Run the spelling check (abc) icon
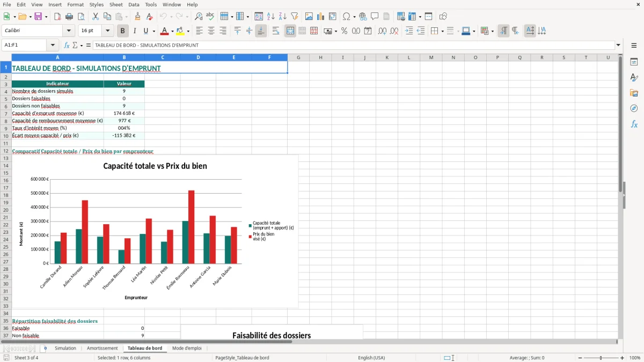 210,17
